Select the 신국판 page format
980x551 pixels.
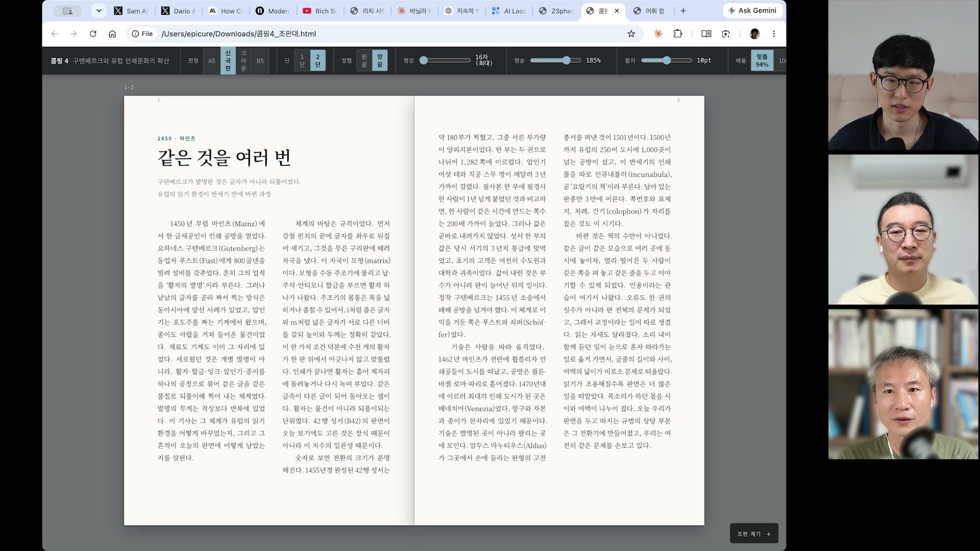(228, 61)
